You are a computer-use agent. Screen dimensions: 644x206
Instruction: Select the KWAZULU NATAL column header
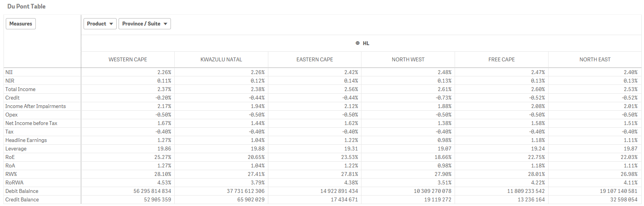[221, 59]
